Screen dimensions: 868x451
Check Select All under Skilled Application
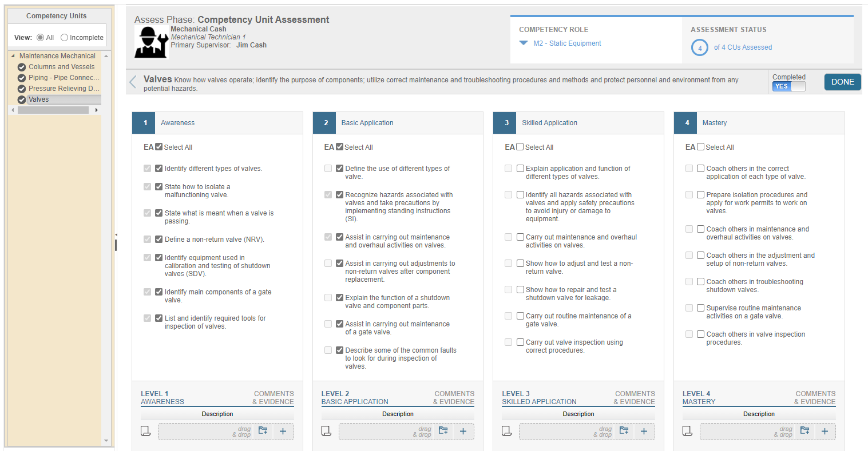pyautogui.click(x=520, y=147)
